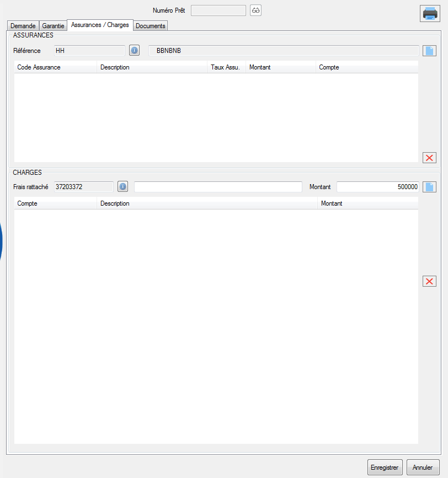Click the Taux Assu. column header
448x478 pixels.
(226, 67)
